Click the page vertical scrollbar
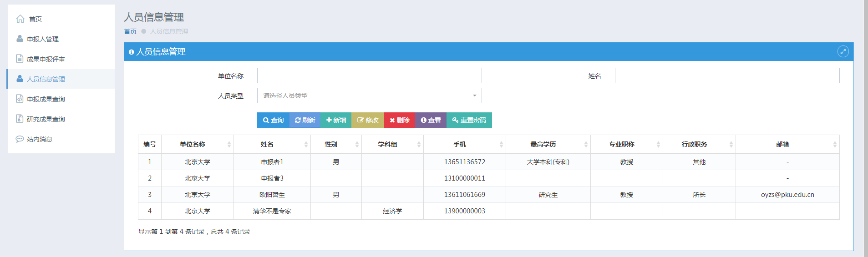 click(866, 128)
